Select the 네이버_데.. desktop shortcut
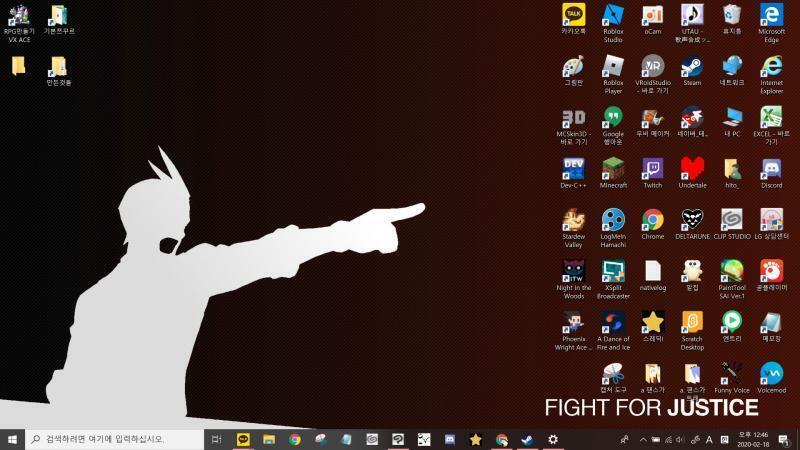Screen dimensions: 800x450 coord(692,122)
